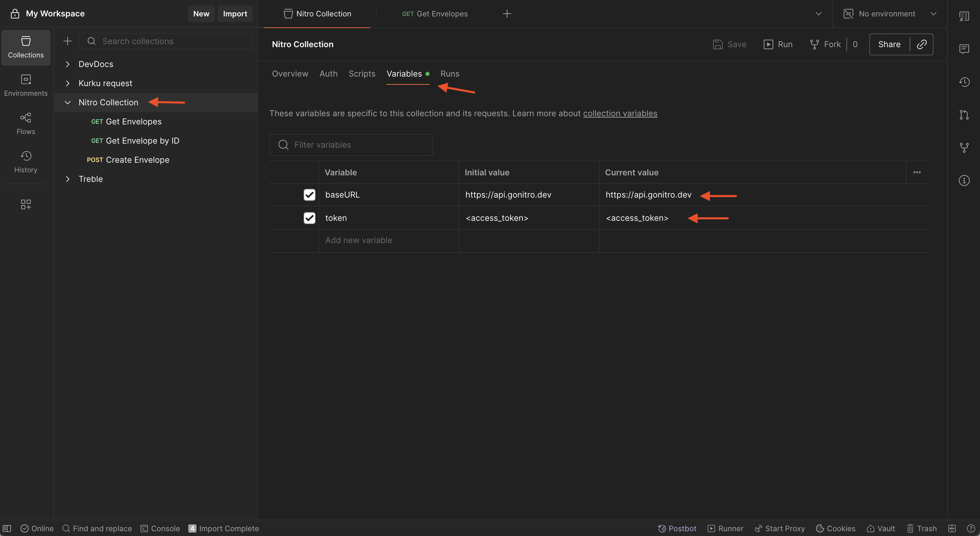This screenshot has width=980, height=536.
Task: Open the collection variables link
Action: tap(620, 113)
